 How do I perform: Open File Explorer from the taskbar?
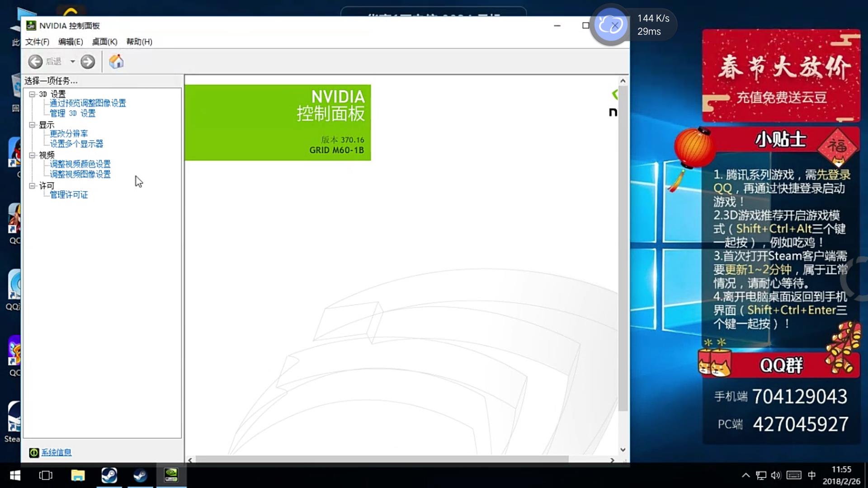[78, 475]
